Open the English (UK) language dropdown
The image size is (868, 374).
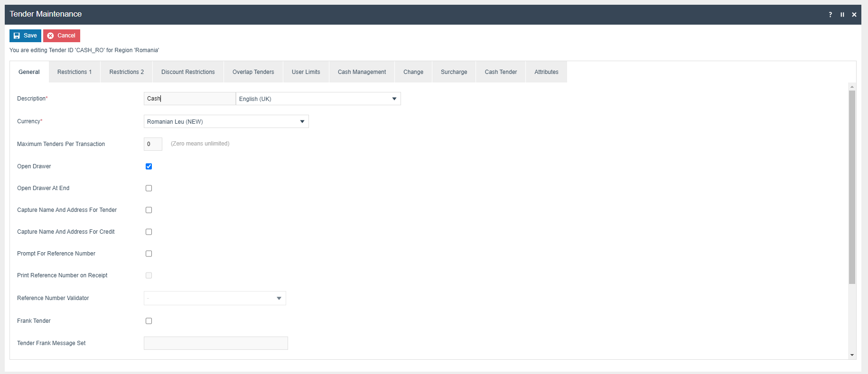(x=318, y=99)
